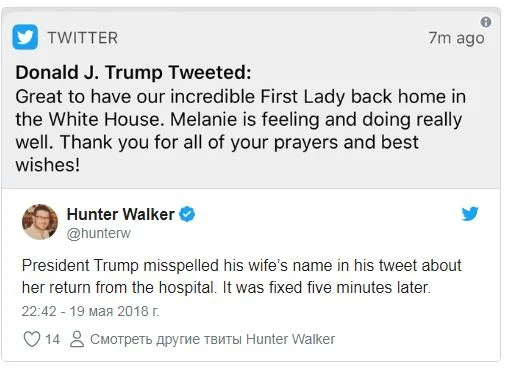Open Hunter Walker's profile picture

point(40,222)
